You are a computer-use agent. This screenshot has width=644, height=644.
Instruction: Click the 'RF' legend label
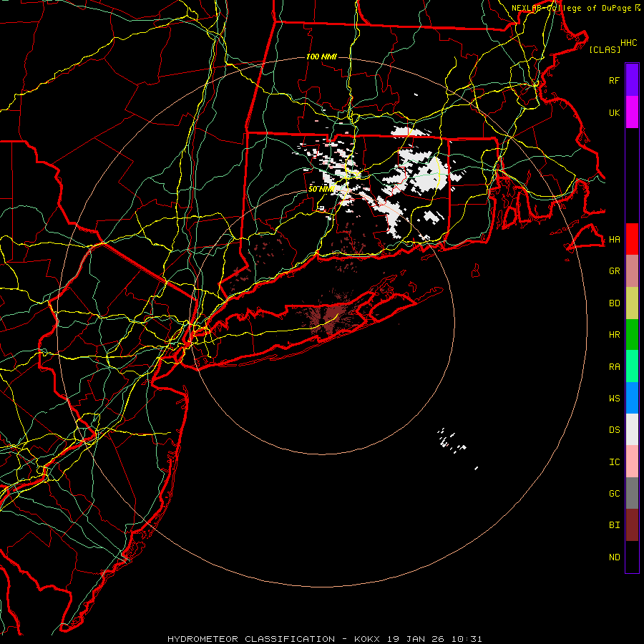[614, 80]
